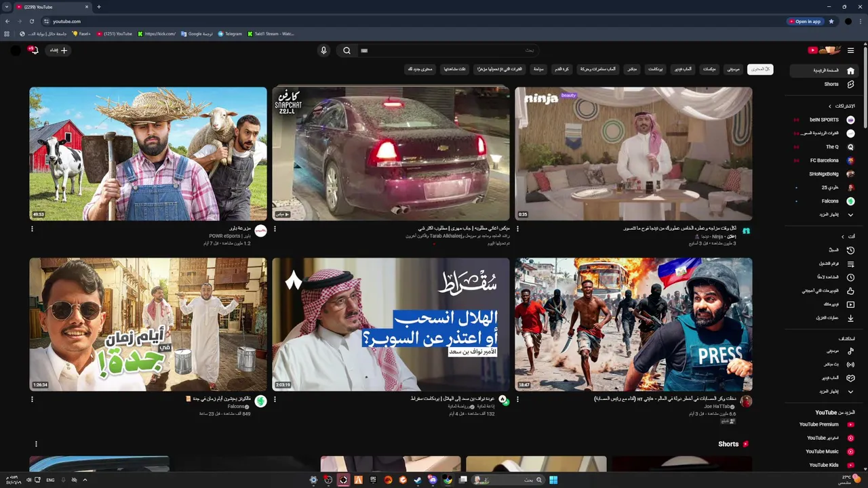Expand show more under subscriptions

(x=824, y=214)
